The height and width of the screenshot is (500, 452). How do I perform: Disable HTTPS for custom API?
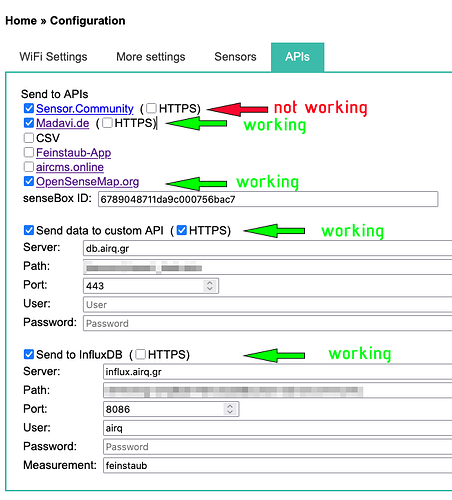182,230
